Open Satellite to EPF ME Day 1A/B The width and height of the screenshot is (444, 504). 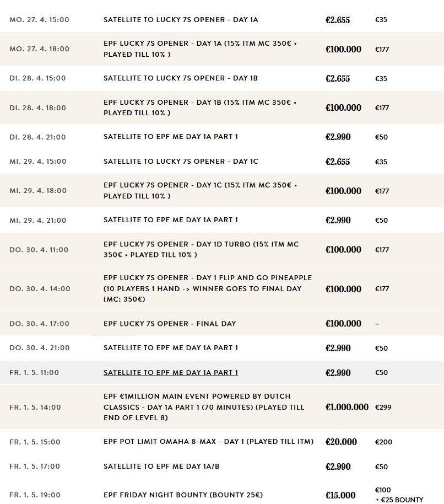174,467
